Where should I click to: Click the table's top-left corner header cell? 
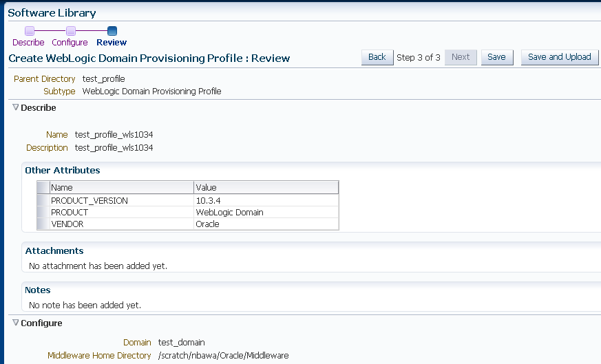tap(43, 187)
